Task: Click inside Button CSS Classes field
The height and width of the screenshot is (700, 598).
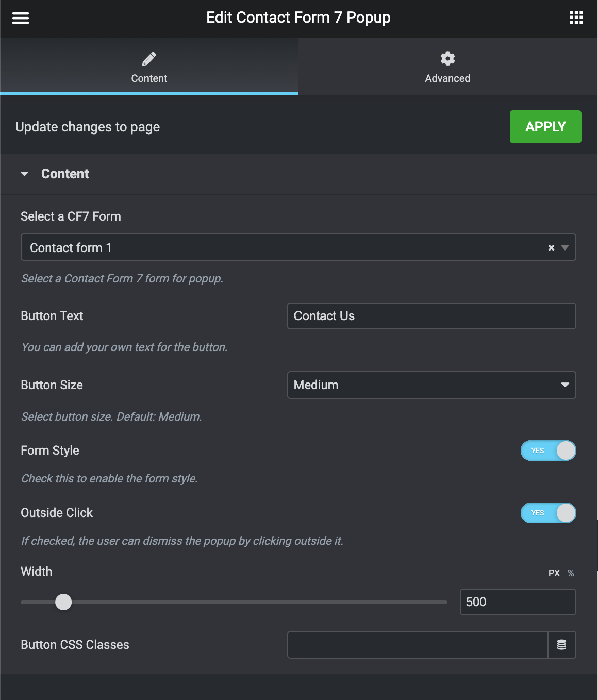Action: [418, 645]
